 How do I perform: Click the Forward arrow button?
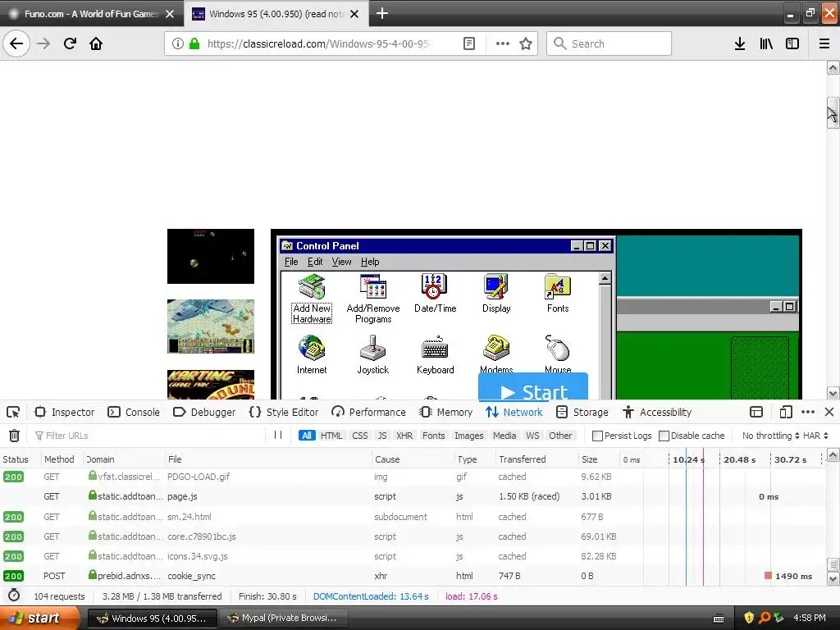click(43, 43)
